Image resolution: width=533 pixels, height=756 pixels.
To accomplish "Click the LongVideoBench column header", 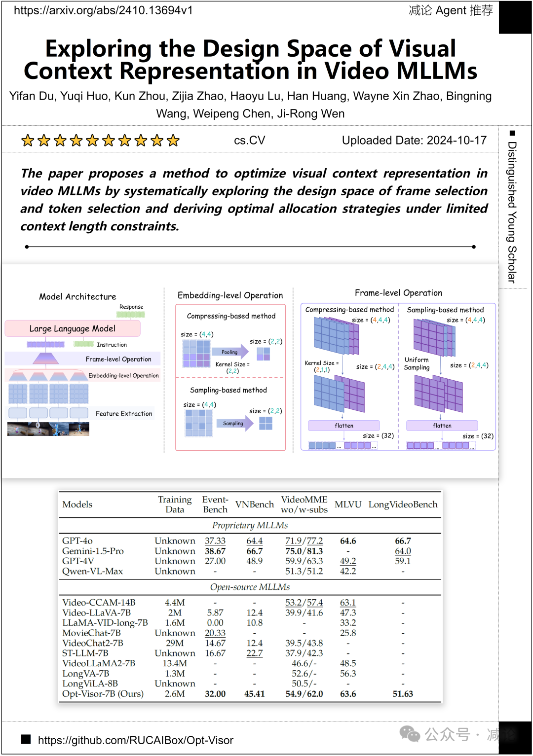I will [403, 504].
